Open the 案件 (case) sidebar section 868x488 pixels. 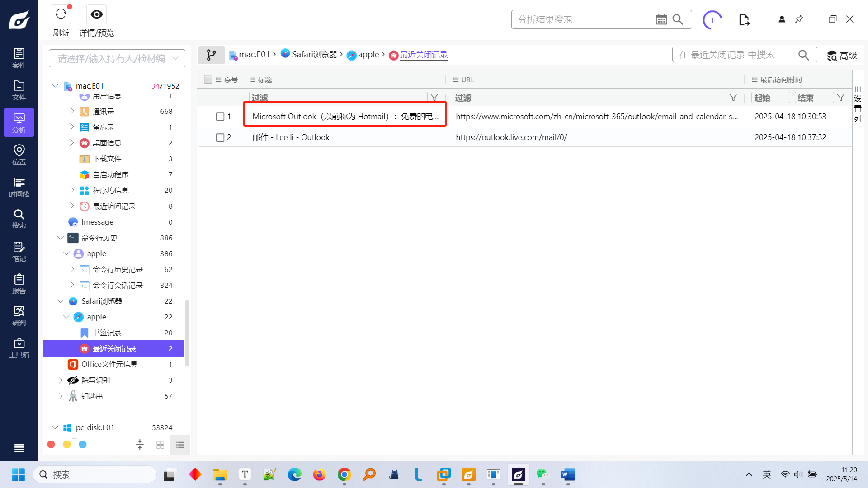[x=19, y=58]
